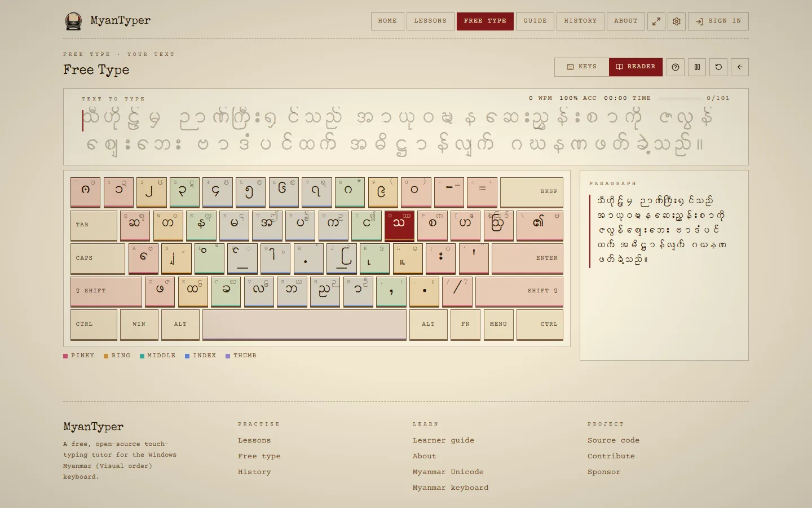
Task: Open the Guide nav tab
Action: [x=535, y=21]
